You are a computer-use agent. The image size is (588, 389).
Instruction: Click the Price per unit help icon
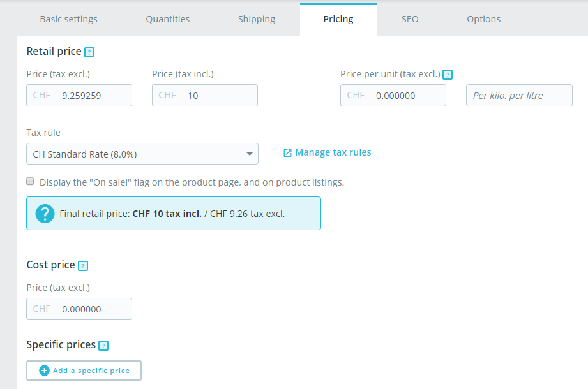[x=448, y=75]
